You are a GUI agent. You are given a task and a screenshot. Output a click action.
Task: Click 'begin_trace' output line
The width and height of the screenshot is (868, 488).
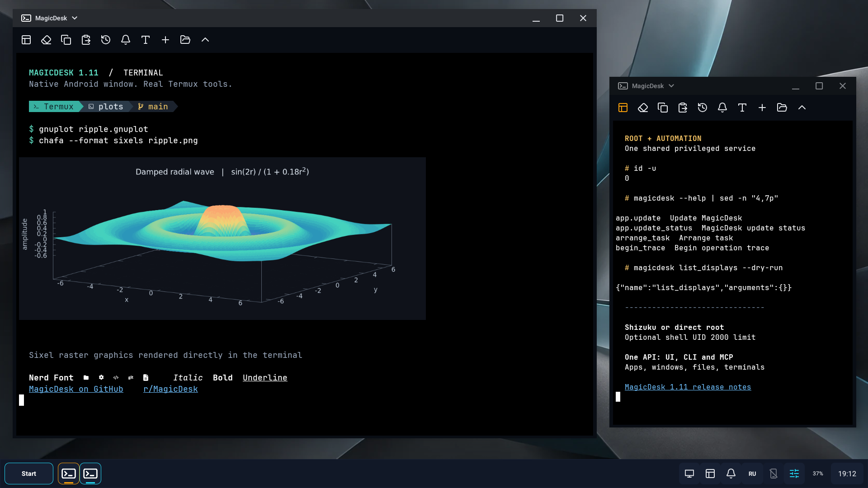tap(692, 248)
